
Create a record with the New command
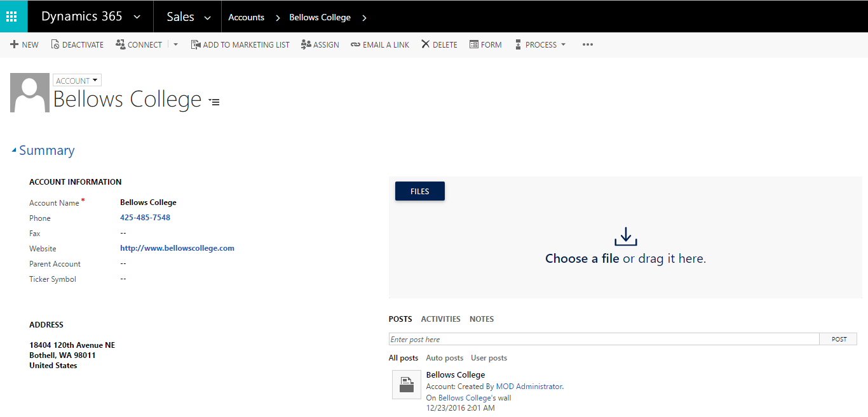pyautogui.click(x=24, y=44)
